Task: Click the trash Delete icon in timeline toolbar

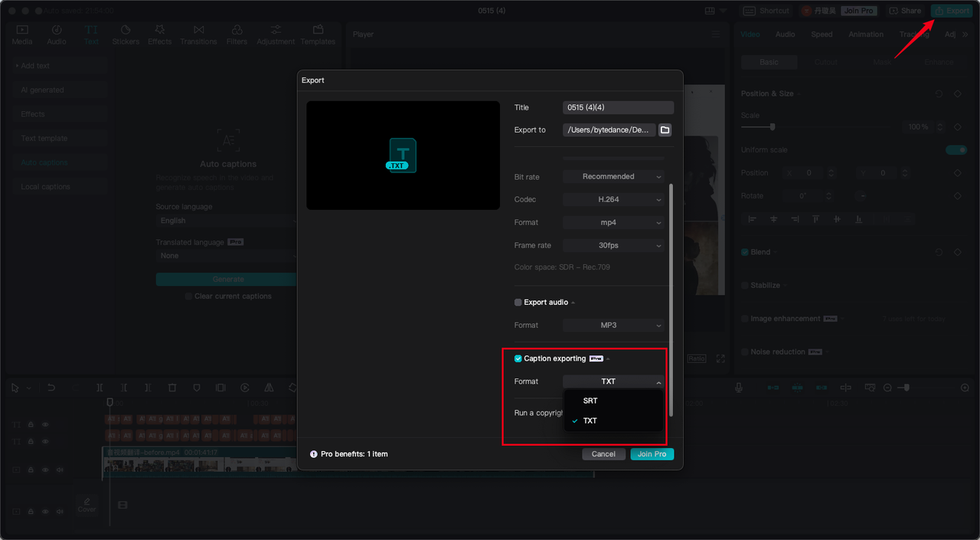Action: click(x=172, y=388)
